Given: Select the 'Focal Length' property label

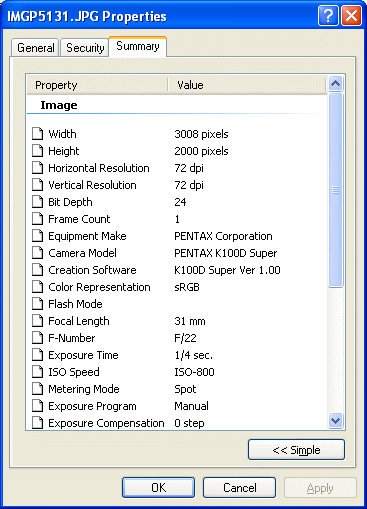Looking at the screenshot, I should (79, 321).
